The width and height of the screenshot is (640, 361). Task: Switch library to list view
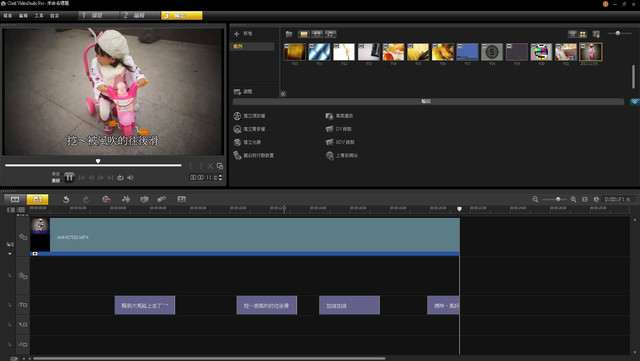572,34
